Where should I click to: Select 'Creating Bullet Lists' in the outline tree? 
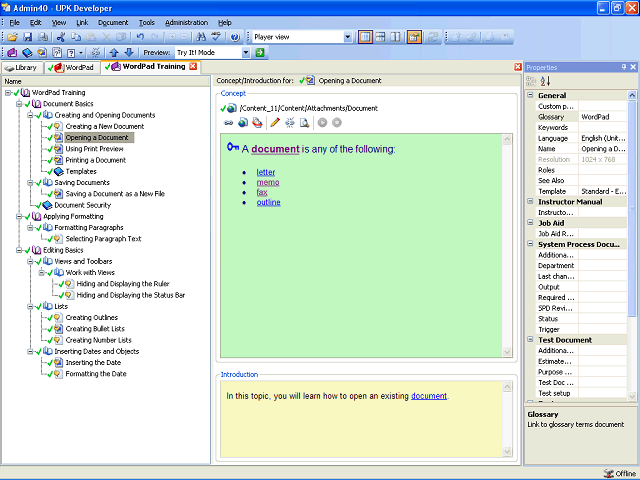(x=95, y=329)
